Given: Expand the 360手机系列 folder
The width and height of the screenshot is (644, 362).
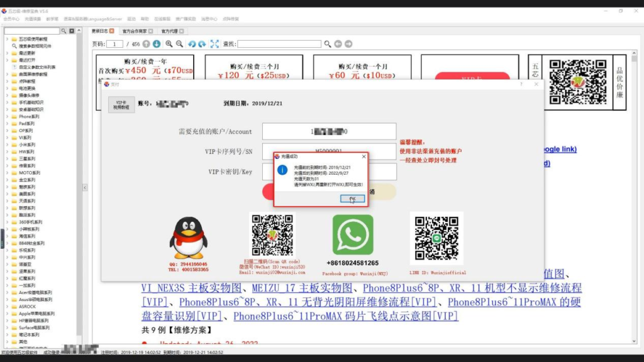Looking at the screenshot, I should pos(7,222).
